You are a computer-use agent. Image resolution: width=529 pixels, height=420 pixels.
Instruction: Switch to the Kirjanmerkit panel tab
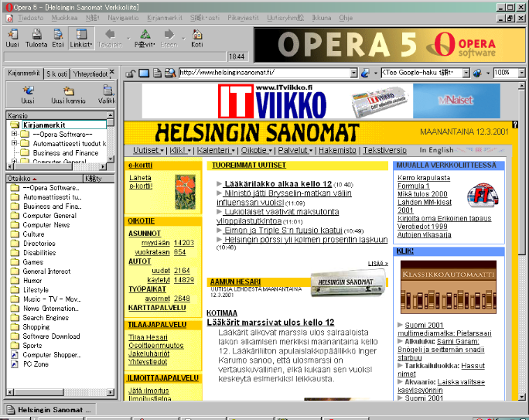pos(24,73)
